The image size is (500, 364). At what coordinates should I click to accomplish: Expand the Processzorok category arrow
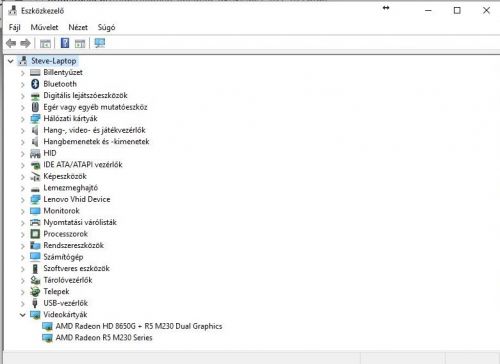click(23, 234)
